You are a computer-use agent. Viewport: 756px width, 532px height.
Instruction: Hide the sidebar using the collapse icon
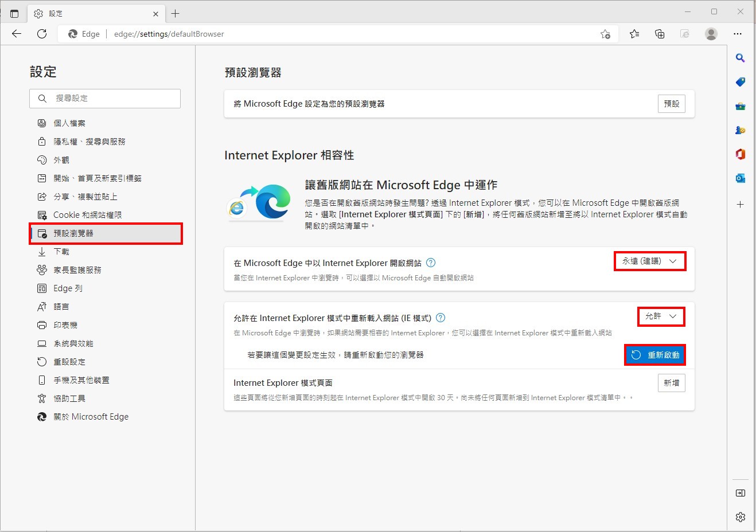pyautogui.click(x=741, y=493)
